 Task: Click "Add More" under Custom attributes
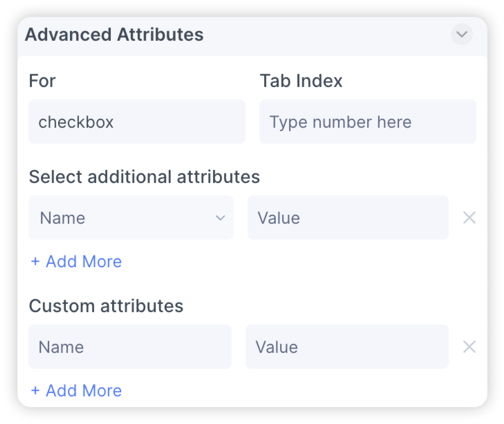point(84,391)
